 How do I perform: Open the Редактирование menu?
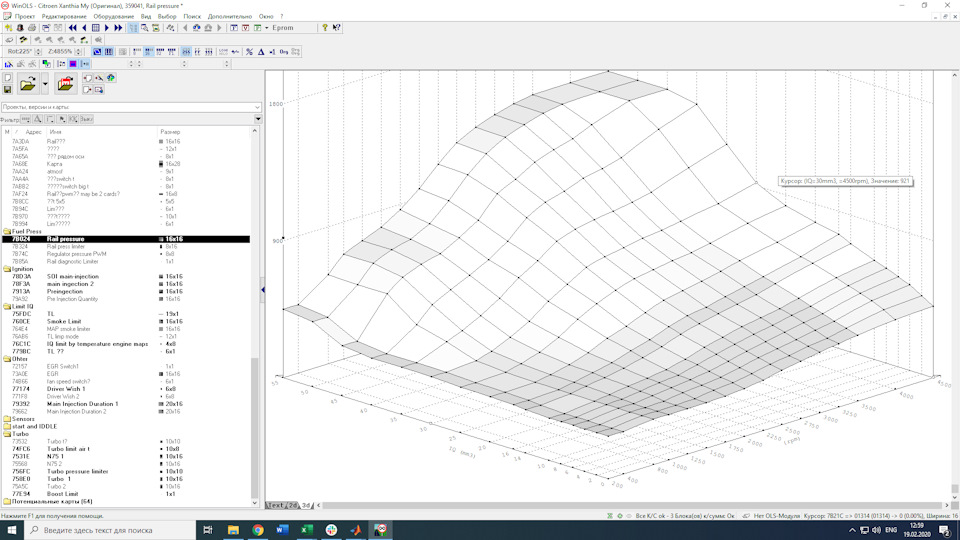pyautogui.click(x=64, y=17)
